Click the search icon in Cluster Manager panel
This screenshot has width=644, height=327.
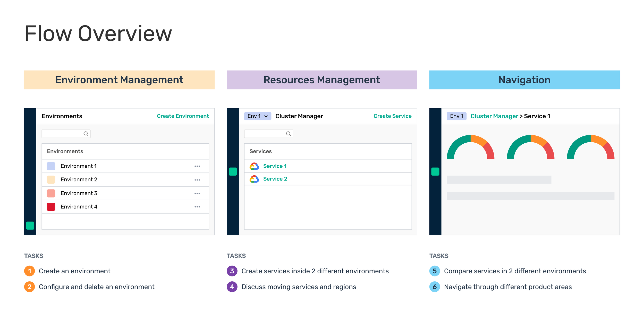pyautogui.click(x=288, y=134)
